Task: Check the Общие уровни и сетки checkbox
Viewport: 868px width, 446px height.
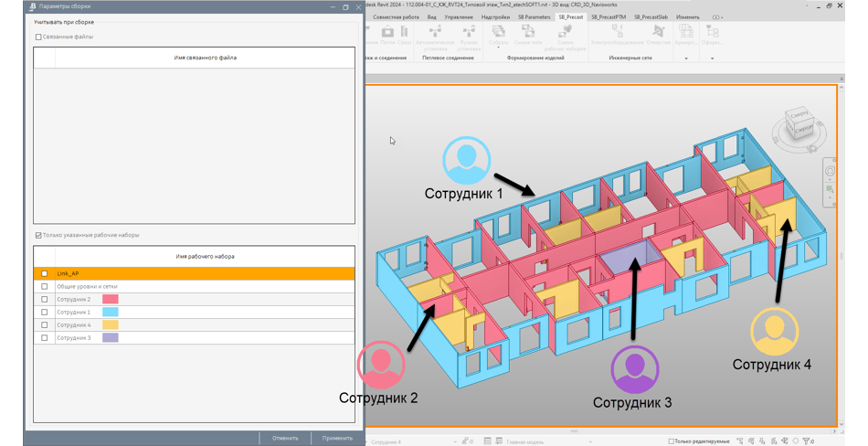Action: [x=44, y=287]
